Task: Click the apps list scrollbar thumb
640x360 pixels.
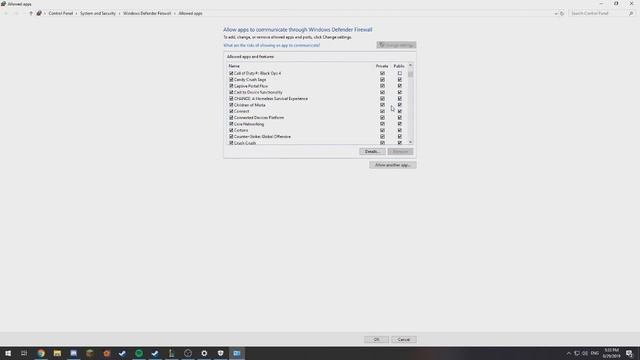Action: (x=410, y=74)
